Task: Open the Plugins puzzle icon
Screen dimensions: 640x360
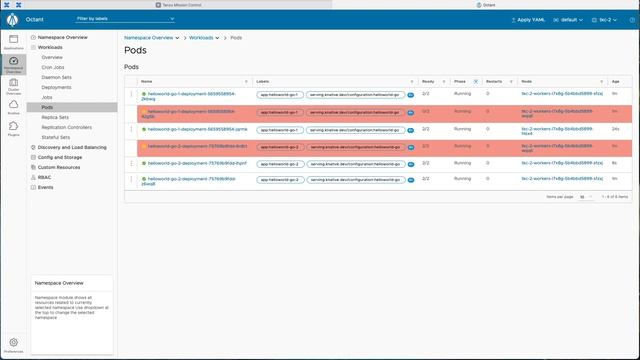Action: 13,129
